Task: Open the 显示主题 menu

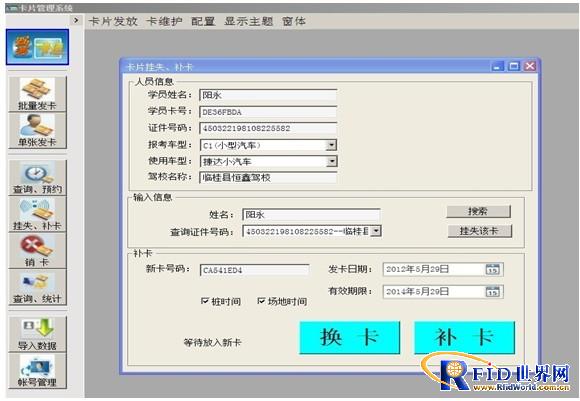Action: (x=249, y=21)
